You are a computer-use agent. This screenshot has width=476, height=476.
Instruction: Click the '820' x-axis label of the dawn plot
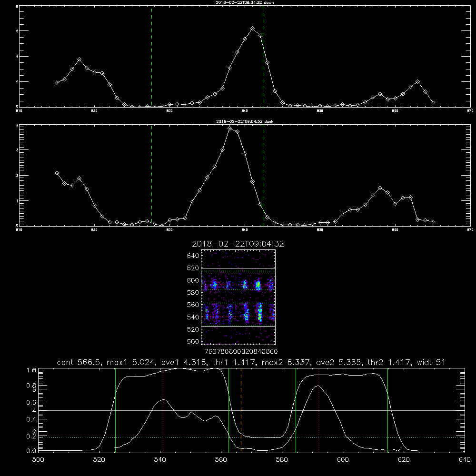pos(94,111)
